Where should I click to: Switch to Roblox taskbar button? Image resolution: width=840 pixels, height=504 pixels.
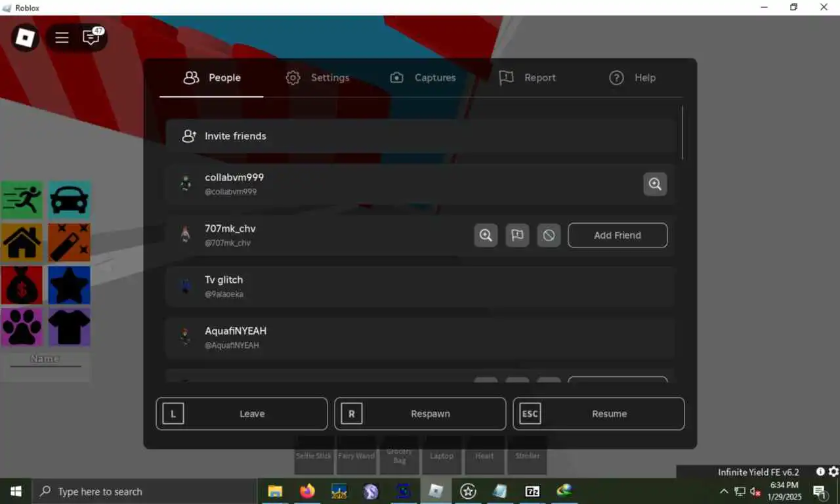click(436, 491)
